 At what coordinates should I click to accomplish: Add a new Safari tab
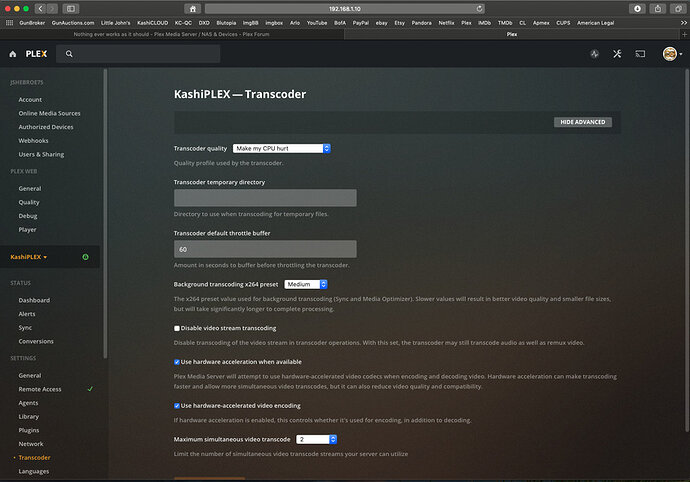pos(684,34)
